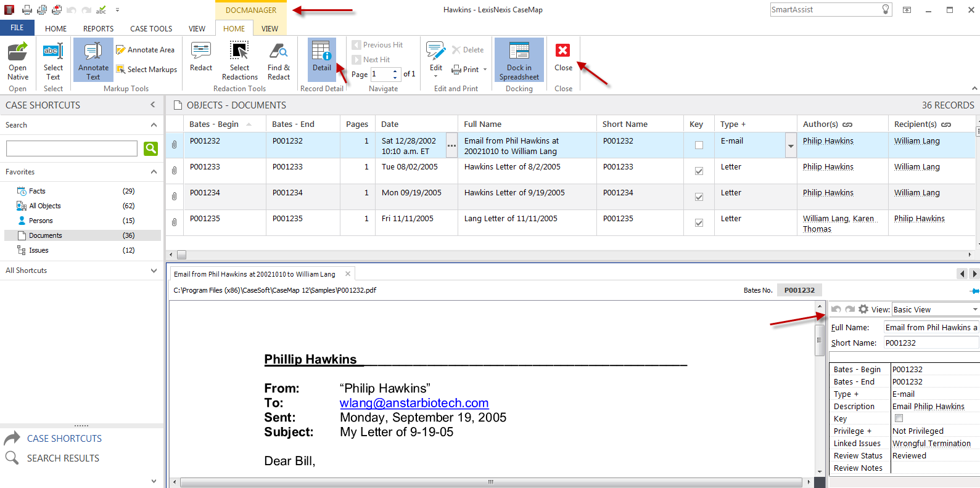Click the Search input field in Case Shortcuts

pyautogui.click(x=72, y=148)
